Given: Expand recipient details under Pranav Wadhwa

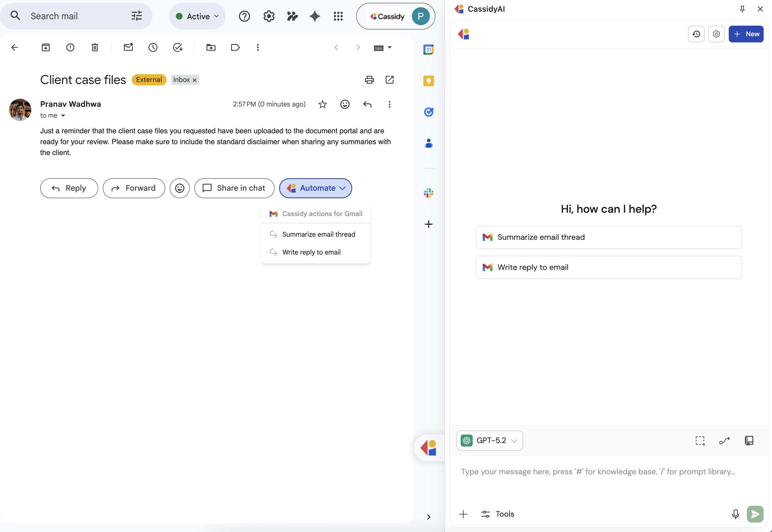Looking at the screenshot, I should click(x=63, y=115).
